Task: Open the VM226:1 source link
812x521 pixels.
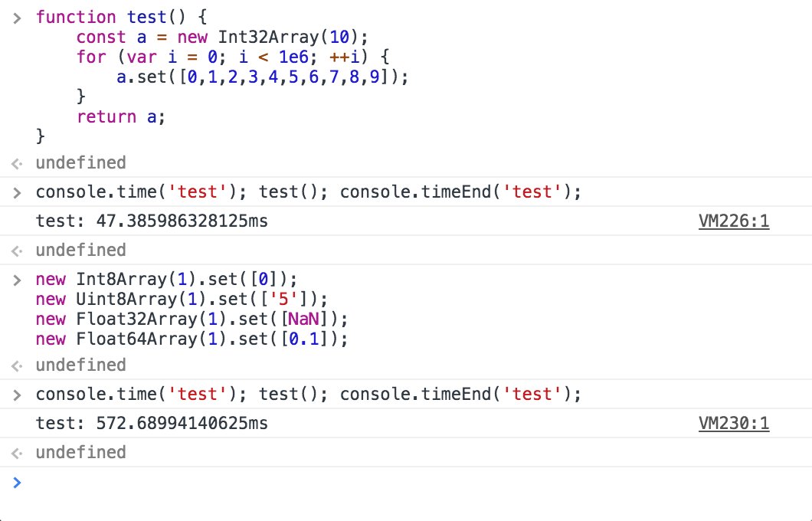Action: pos(735,221)
